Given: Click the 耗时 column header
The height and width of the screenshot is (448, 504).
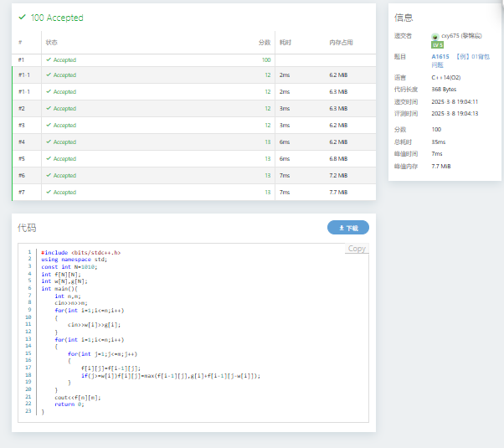Looking at the screenshot, I should point(285,41).
